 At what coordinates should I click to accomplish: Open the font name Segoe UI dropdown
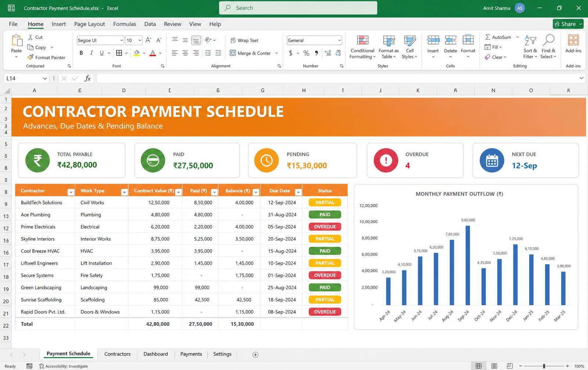pyautogui.click(x=121, y=40)
